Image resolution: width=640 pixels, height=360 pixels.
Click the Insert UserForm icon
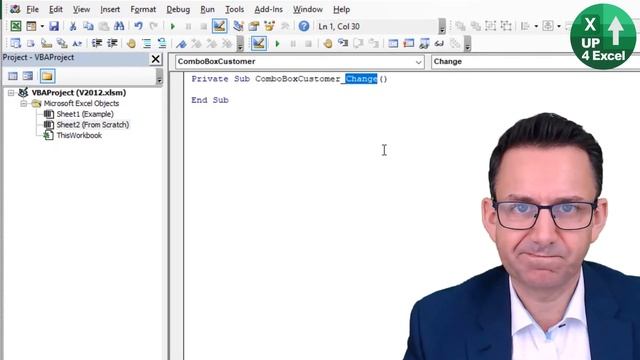(31, 26)
